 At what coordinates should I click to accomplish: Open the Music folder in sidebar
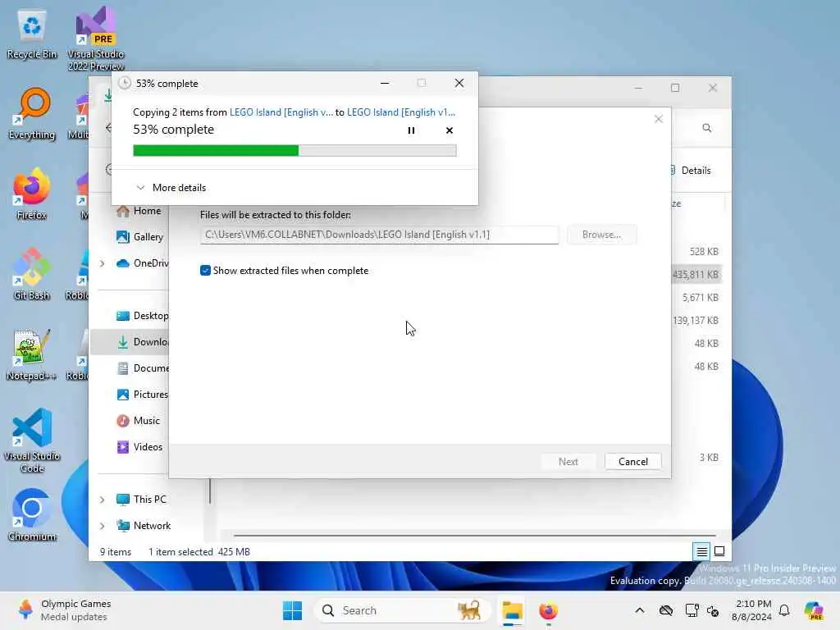pos(138,421)
